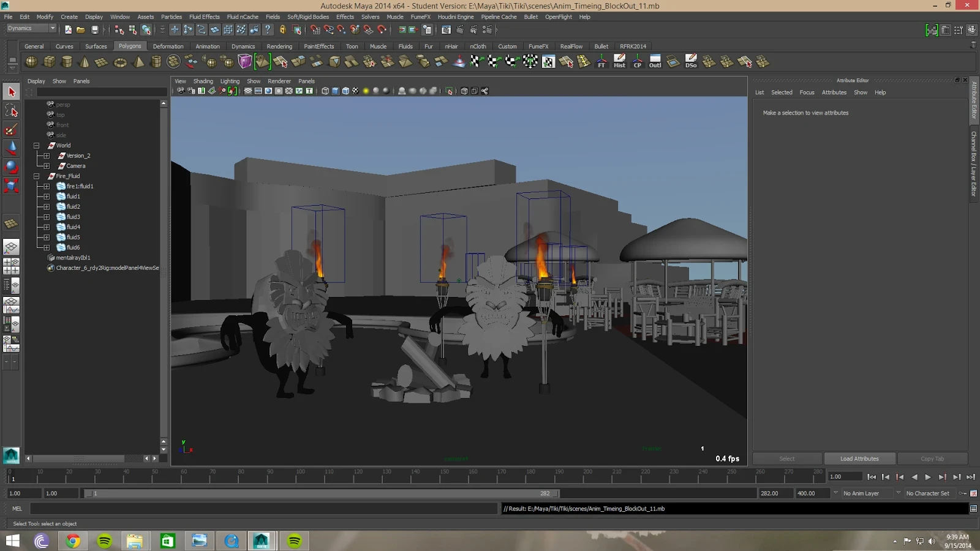Open the viewport Lighting menu

[230, 81]
